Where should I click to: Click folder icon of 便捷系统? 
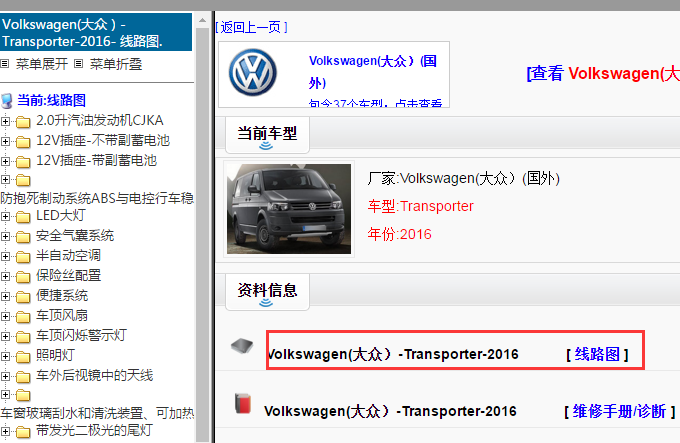(x=23, y=296)
